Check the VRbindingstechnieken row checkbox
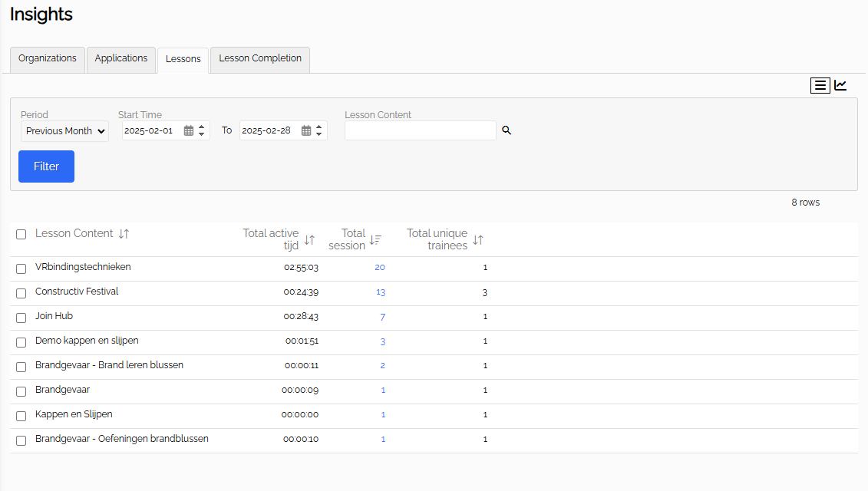 click(21, 269)
